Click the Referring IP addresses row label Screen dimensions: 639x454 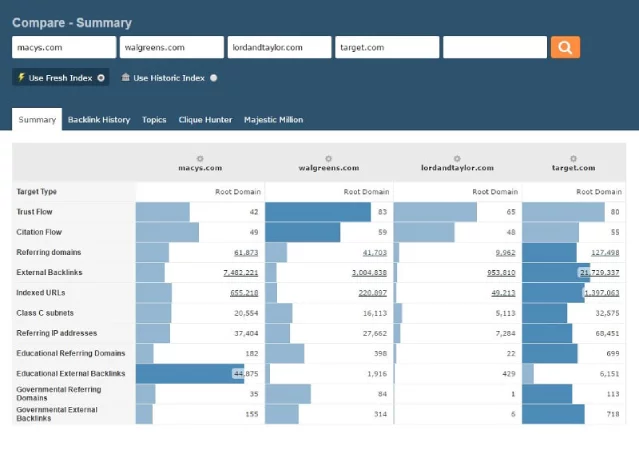point(57,333)
